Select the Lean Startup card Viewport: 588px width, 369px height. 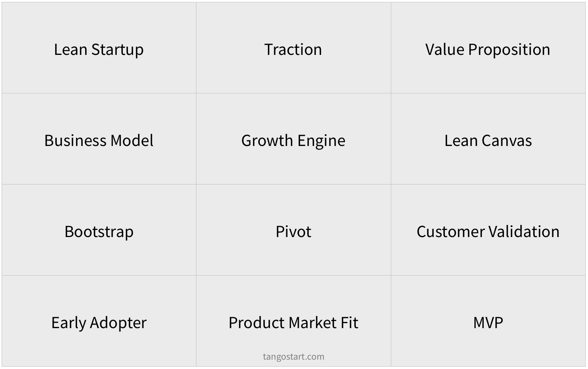tap(99, 48)
